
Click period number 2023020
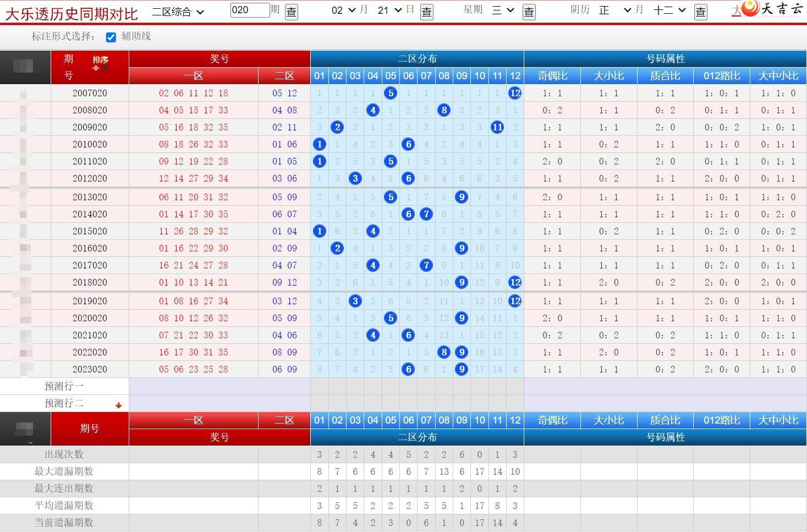(90, 369)
